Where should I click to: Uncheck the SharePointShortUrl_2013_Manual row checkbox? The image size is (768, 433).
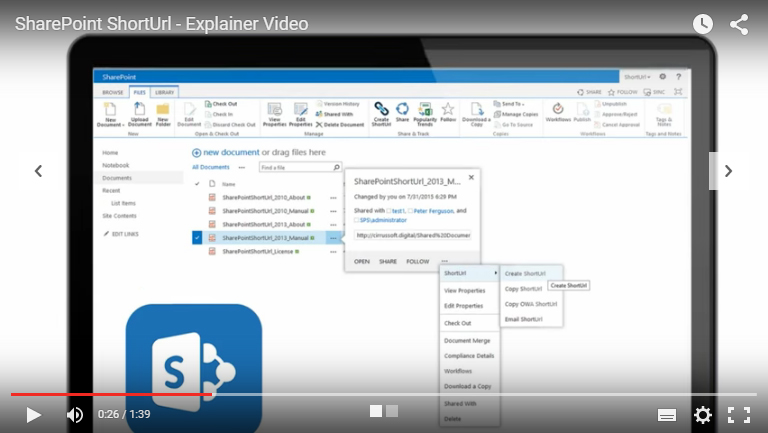(197, 238)
